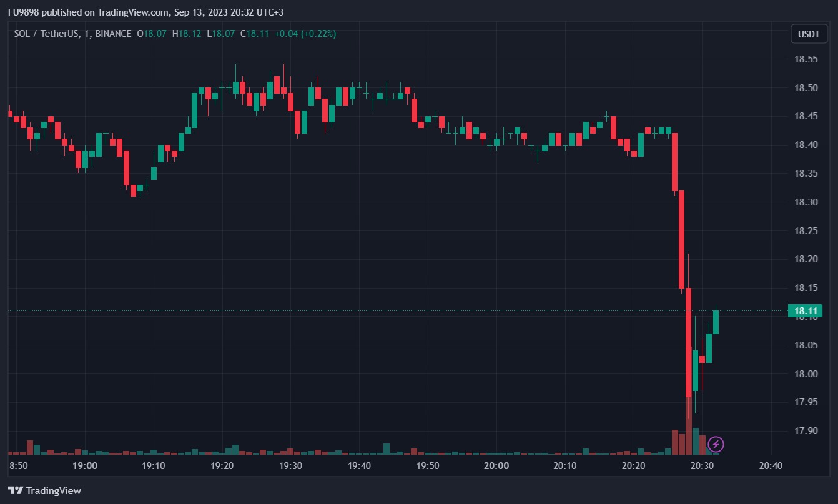The width and height of the screenshot is (838, 504).
Task: Click the +0.04 (+0.22%) change value
Action: coord(305,34)
